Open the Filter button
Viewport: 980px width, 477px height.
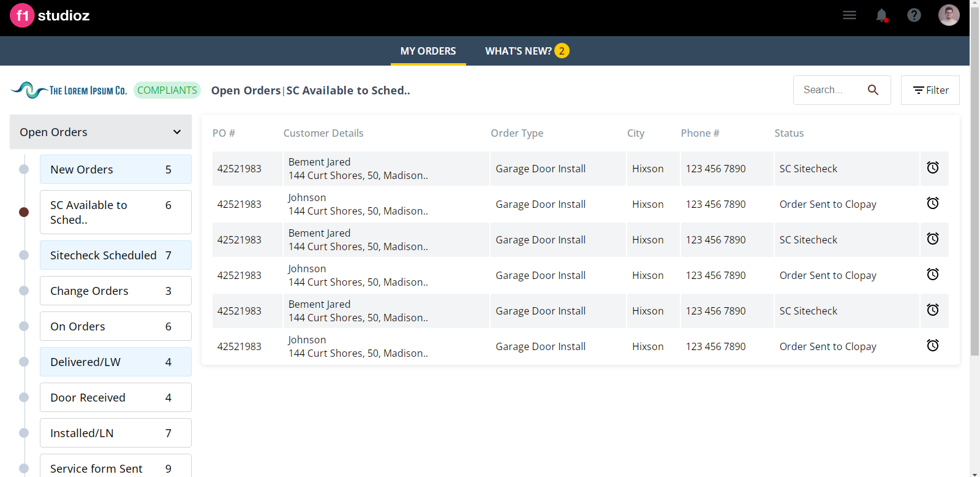(x=930, y=90)
